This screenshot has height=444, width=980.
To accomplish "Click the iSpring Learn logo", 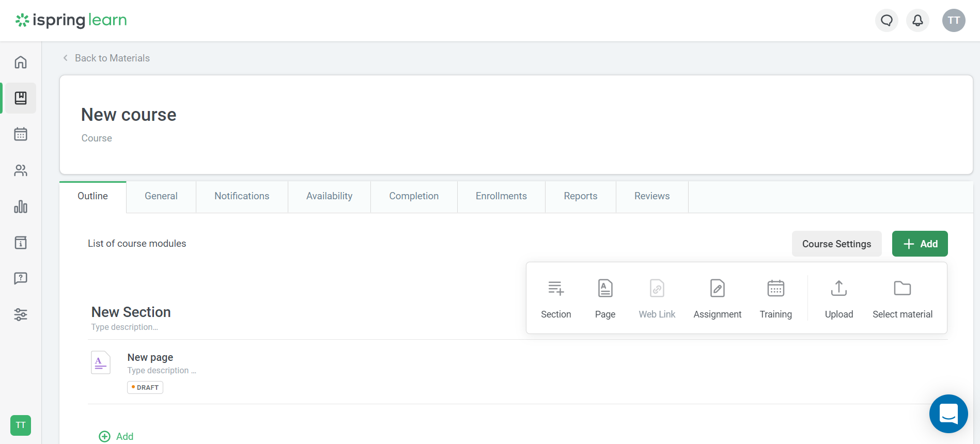I will (x=71, y=20).
